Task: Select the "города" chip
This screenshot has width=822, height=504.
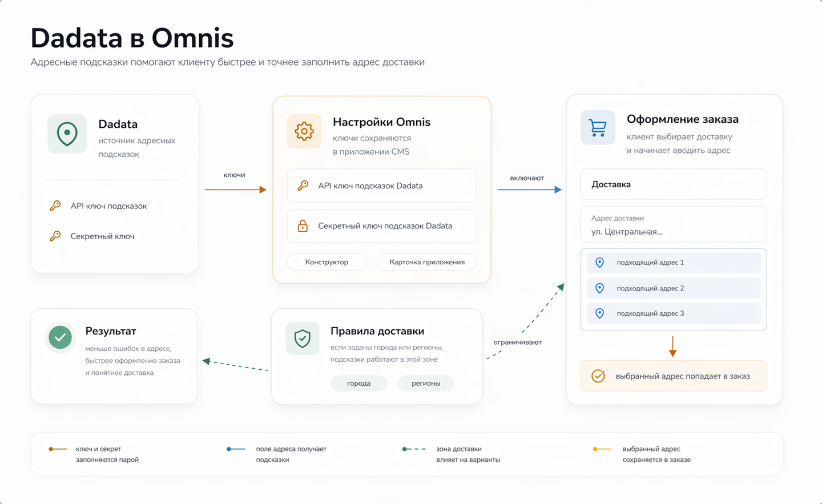Action: click(358, 383)
